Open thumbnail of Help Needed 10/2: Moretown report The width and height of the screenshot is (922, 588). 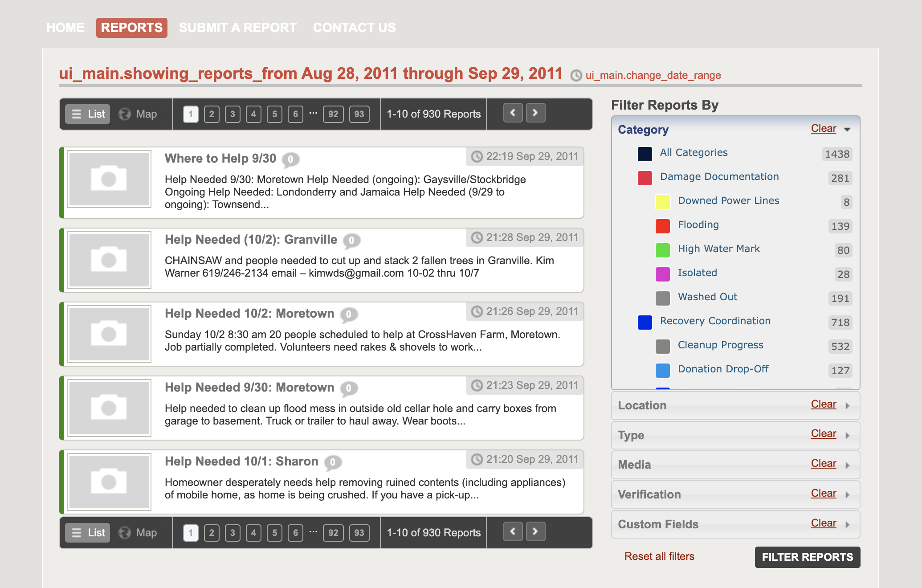109,334
